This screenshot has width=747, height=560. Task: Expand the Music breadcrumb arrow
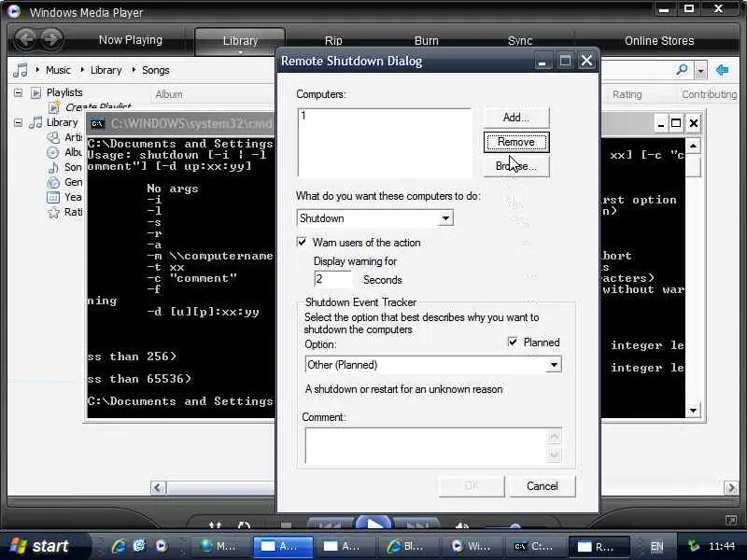point(37,70)
